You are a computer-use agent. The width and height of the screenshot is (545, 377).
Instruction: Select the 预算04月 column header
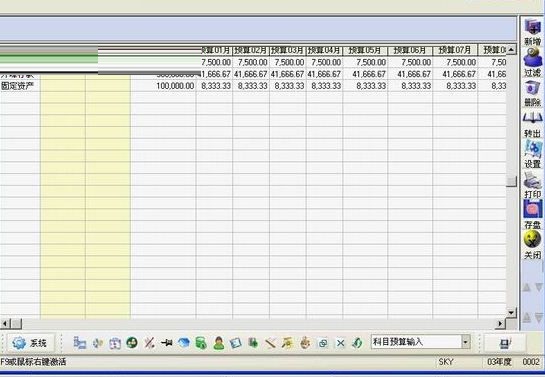click(x=324, y=50)
